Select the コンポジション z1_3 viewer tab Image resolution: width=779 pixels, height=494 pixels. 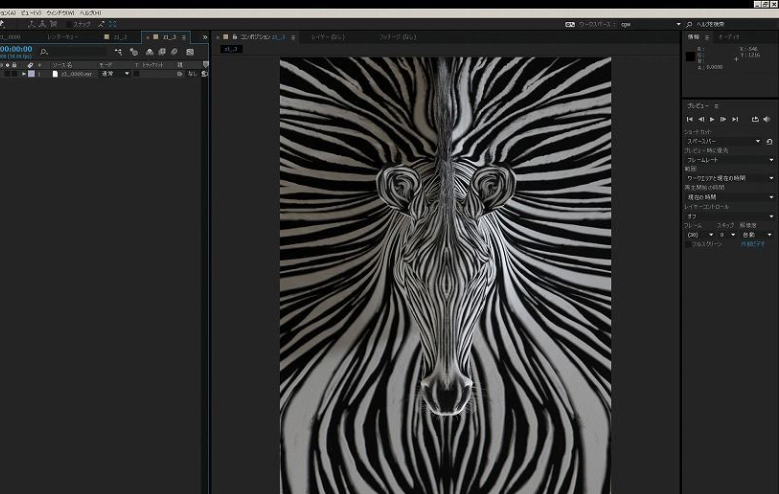[263, 37]
